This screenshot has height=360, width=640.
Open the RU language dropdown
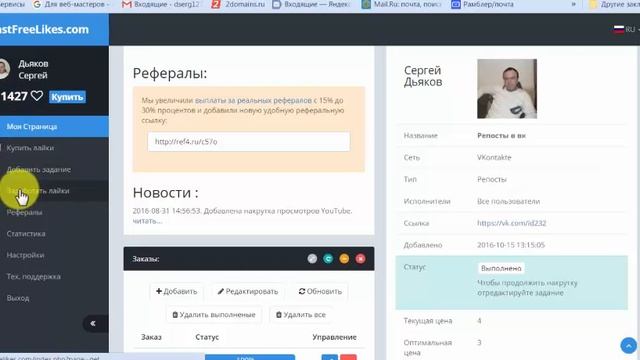[x=627, y=29]
